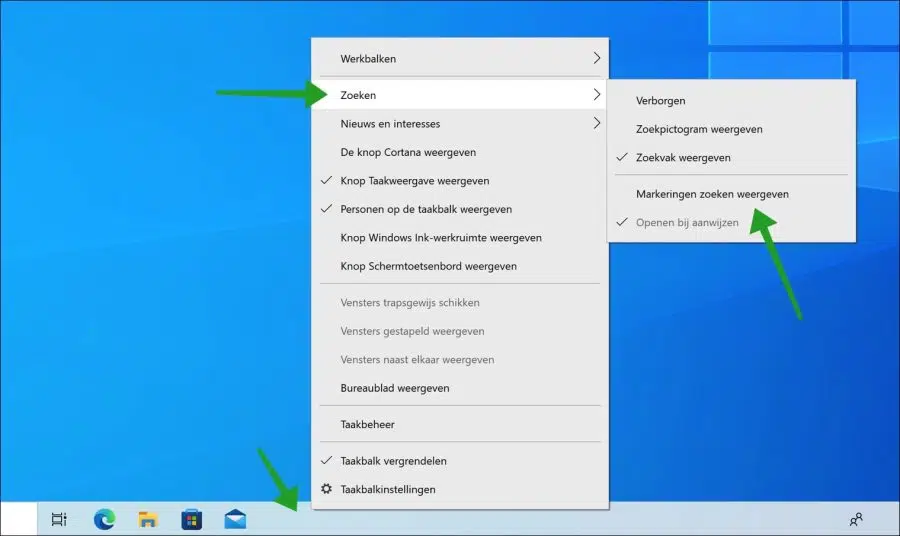Image resolution: width=900 pixels, height=536 pixels.
Task: Click Vensters trapsgewijs schikken
Action: pos(460,303)
